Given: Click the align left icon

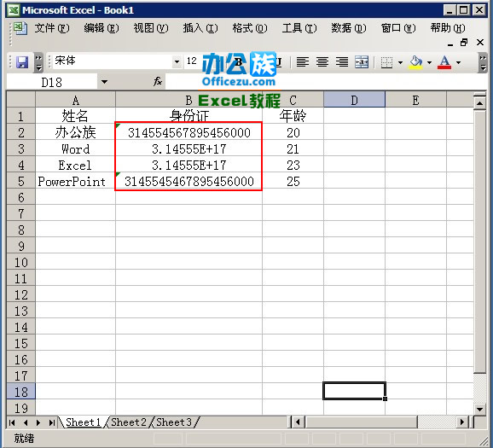Looking at the screenshot, I should 303,62.
